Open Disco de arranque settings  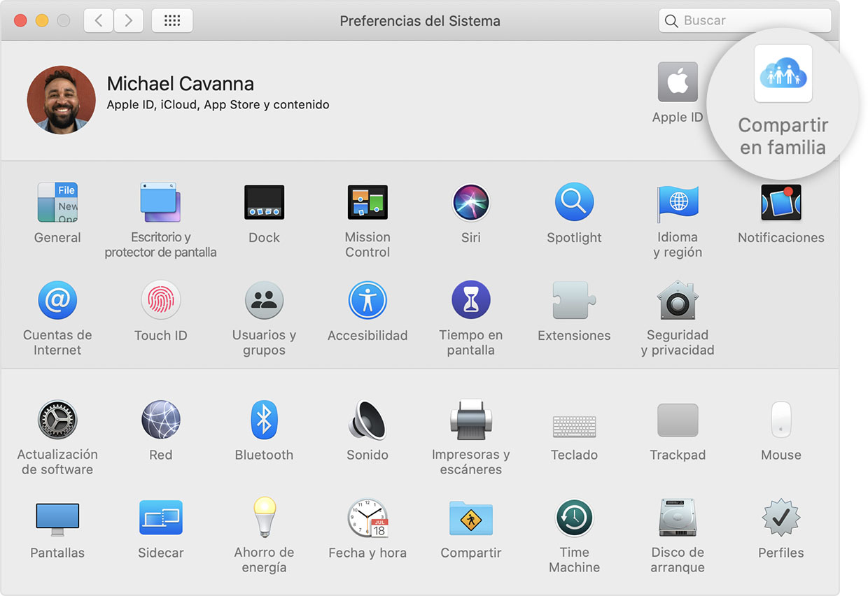click(x=676, y=518)
